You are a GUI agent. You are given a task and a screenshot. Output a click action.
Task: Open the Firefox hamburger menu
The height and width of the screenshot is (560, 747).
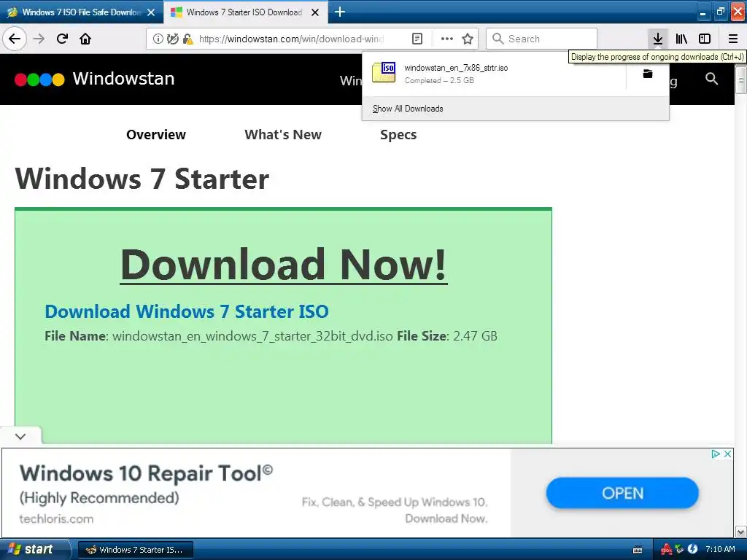click(x=732, y=39)
